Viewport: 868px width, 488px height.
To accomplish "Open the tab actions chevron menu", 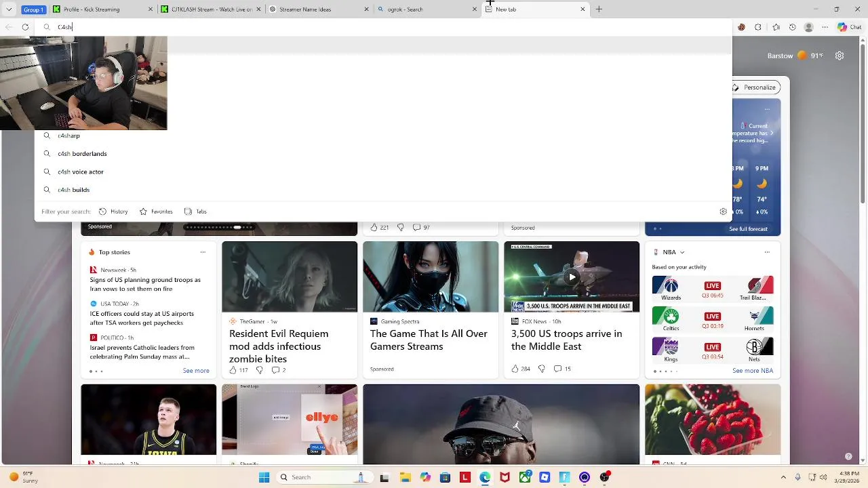I will [9, 9].
